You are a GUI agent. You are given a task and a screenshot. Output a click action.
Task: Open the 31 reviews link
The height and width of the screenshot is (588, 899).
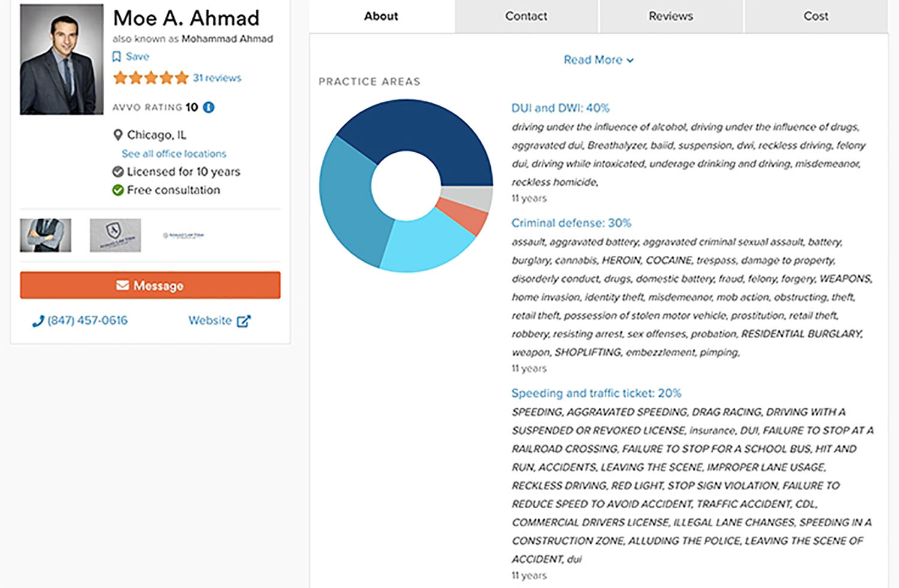click(217, 78)
